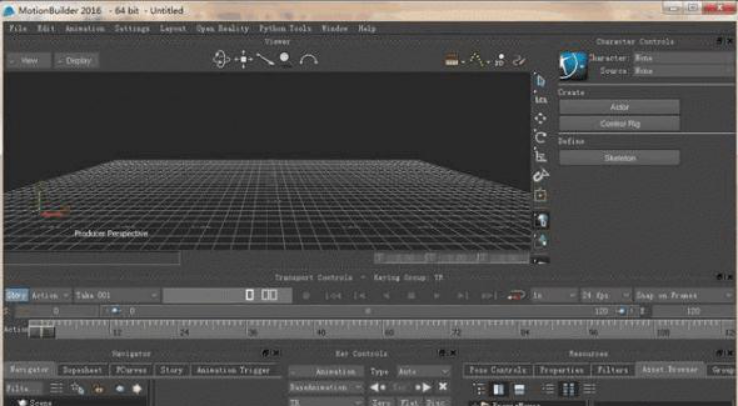Toggle the record button in Transport Controls
The width and height of the screenshot is (738, 406).
[306, 295]
